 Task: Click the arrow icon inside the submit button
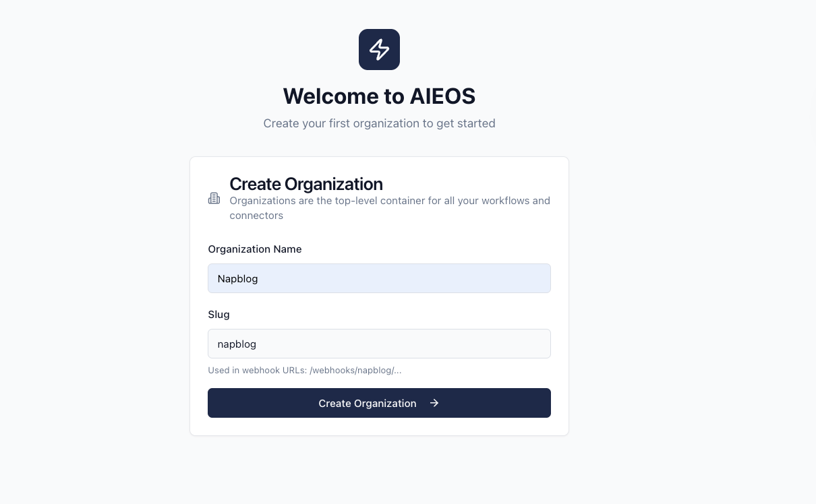pos(434,403)
